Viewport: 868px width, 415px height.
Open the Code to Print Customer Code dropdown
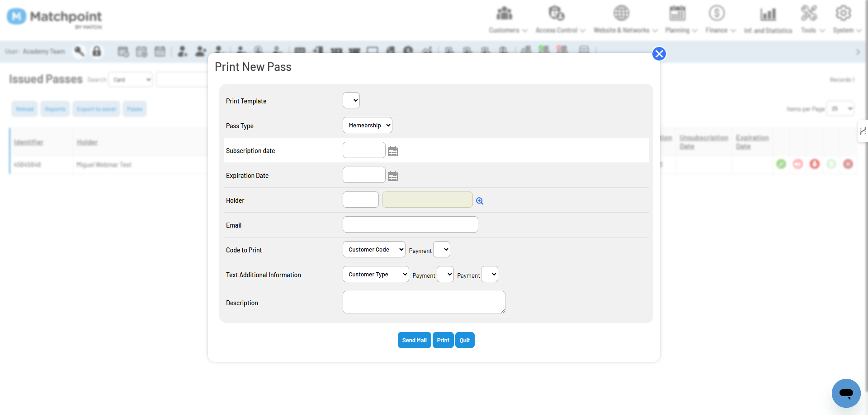pos(374,249)
